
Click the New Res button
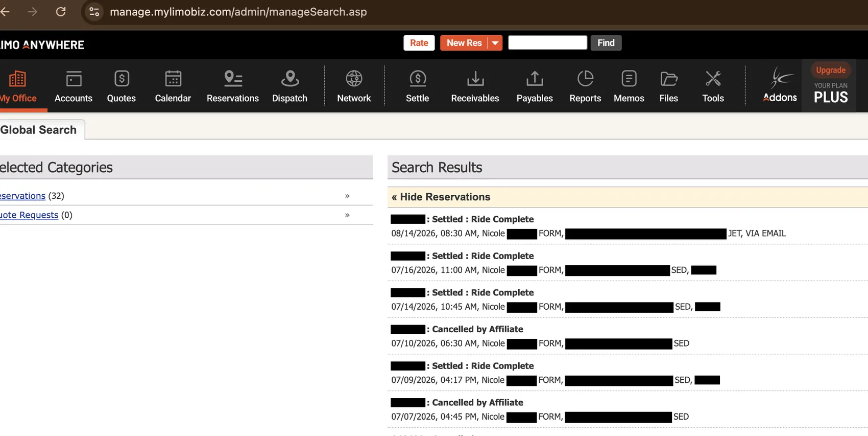click(x=464, y=43)
